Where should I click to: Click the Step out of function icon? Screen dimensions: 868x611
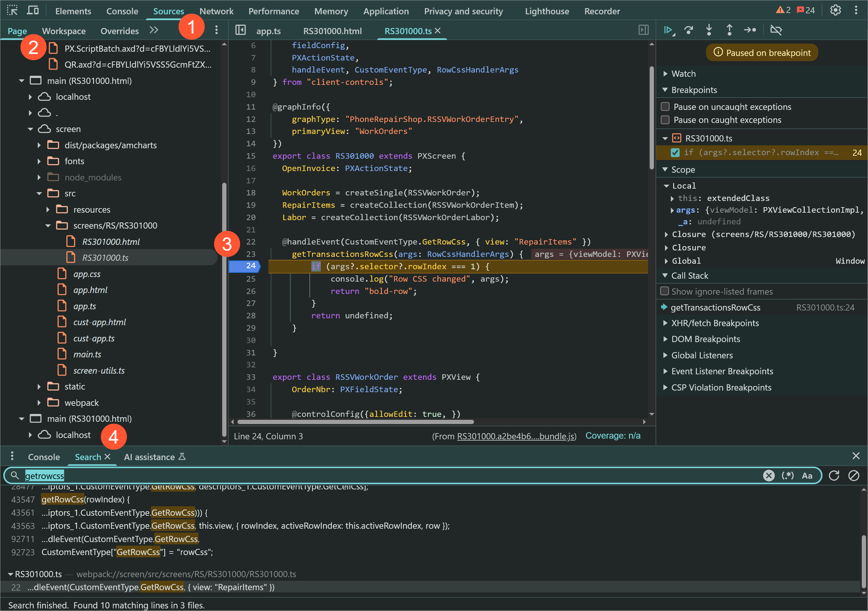point(729,30)
